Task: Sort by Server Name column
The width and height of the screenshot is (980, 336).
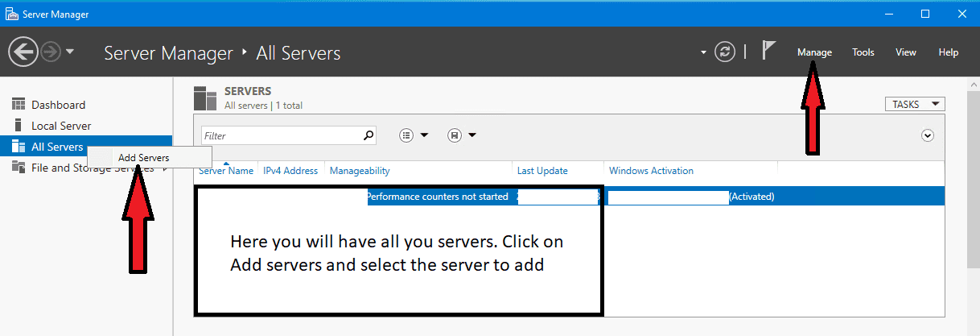Action: (226, 171)
